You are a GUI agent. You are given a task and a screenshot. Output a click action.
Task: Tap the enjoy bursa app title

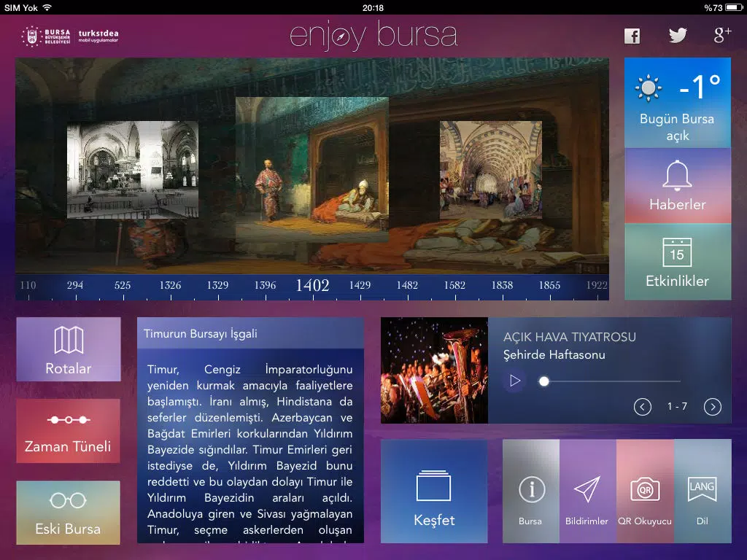click(373, 35)
